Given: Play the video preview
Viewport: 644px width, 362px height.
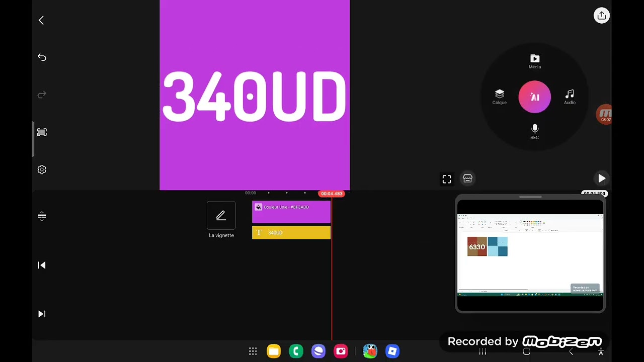Looking at the screenshot, I should tap(602, 178).
